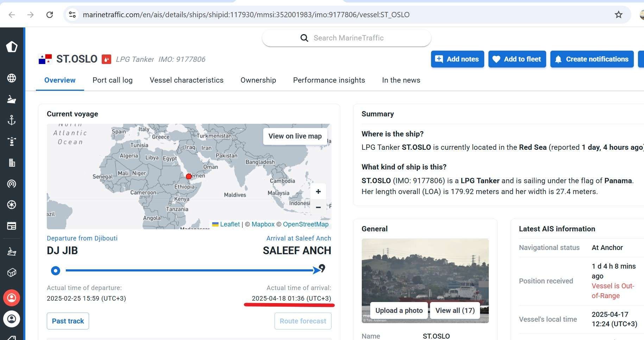Click the radio signal stations icon
Screen dimensions: 644x340
(12, 184)
